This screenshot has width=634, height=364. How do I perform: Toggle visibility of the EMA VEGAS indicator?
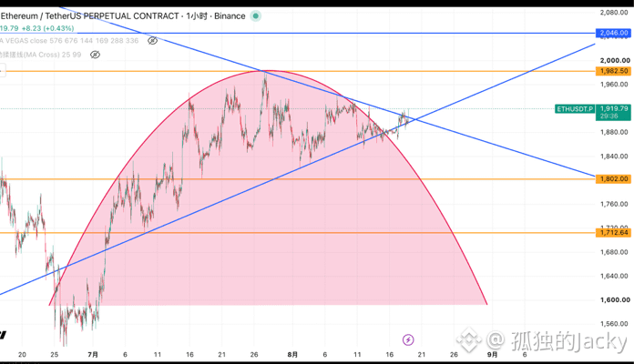(152, 40)
